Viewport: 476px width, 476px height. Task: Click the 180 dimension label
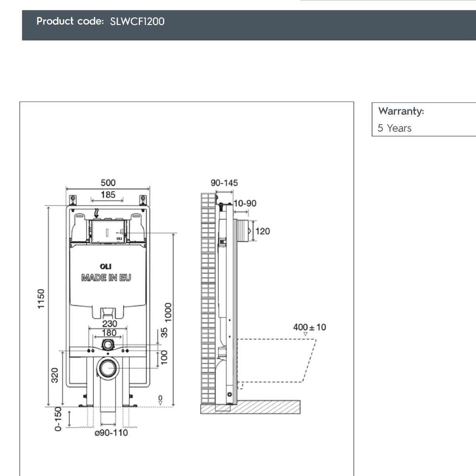click(x=109, y=333)
